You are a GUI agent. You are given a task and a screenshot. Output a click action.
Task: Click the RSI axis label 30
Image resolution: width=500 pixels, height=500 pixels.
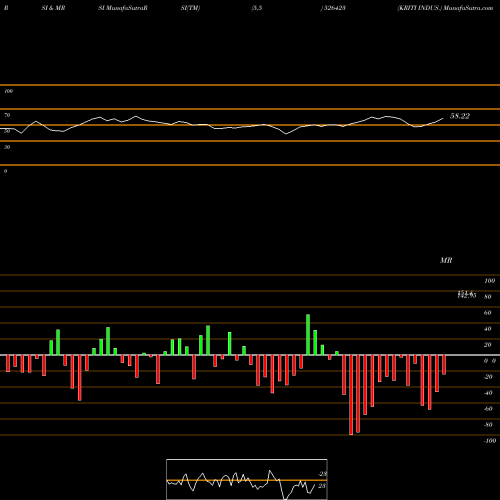(x=7, y=147)
